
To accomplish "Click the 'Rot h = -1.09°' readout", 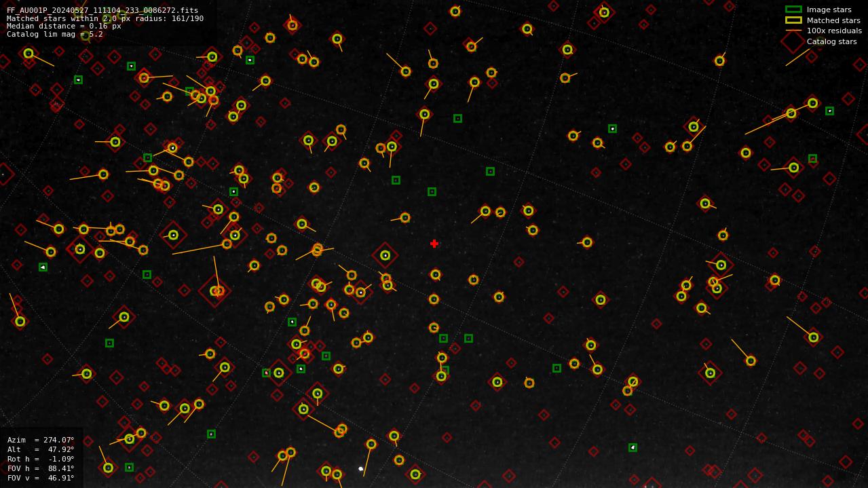I will pos(41,459).
